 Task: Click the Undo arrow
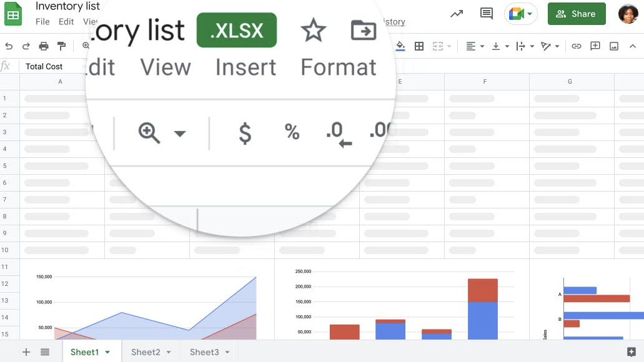pyautogui.click(x=9, y=46)
